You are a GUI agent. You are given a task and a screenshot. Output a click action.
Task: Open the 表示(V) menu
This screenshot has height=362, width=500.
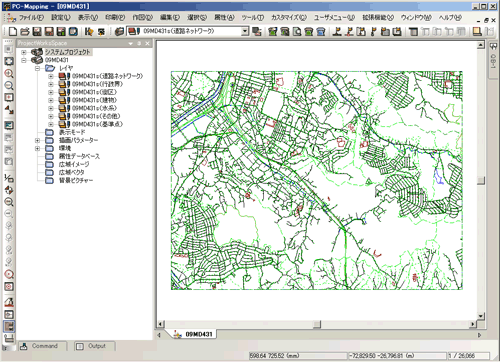[88, 18]
